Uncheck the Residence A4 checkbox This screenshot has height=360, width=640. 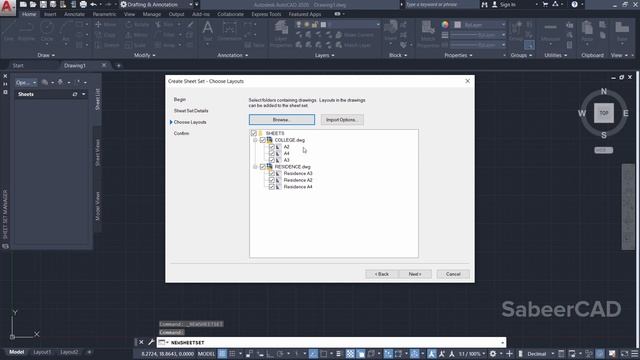click(x=271, y=187)
